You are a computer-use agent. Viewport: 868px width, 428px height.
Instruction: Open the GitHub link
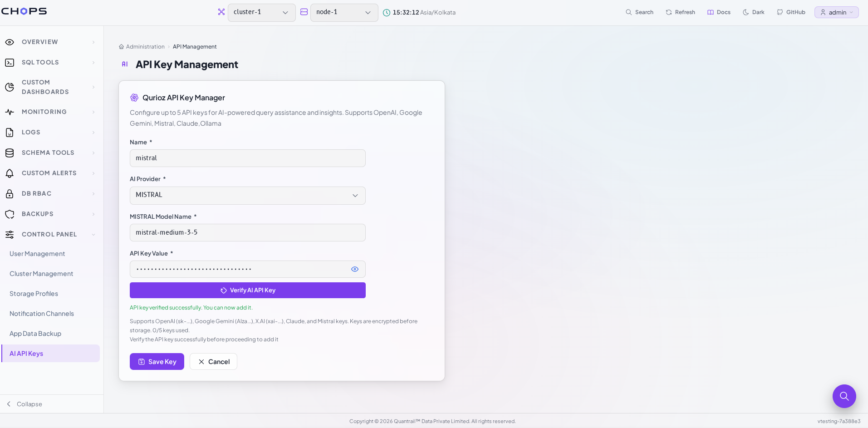[x=791, y=12]
